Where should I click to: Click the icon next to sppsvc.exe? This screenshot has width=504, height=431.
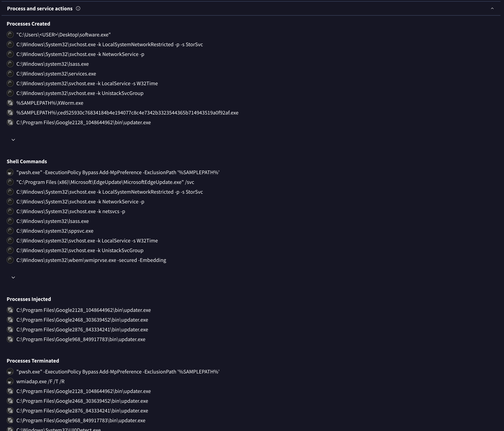point(10,231)
